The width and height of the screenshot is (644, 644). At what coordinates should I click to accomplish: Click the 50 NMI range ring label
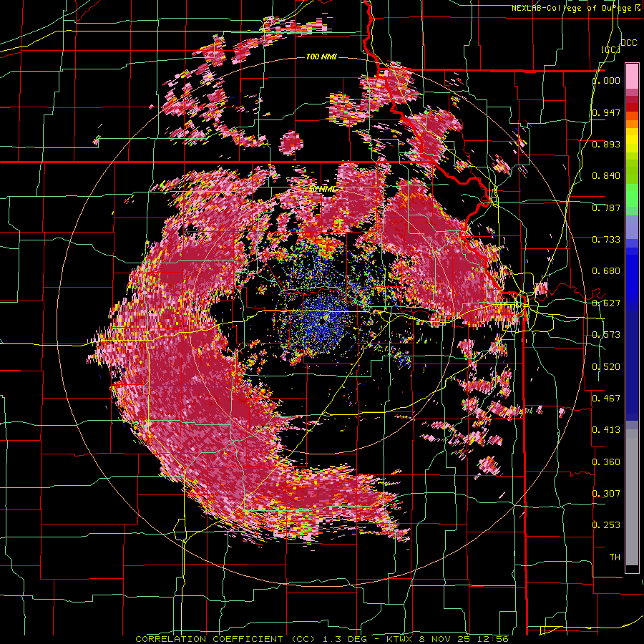click(x=323, y=190)
